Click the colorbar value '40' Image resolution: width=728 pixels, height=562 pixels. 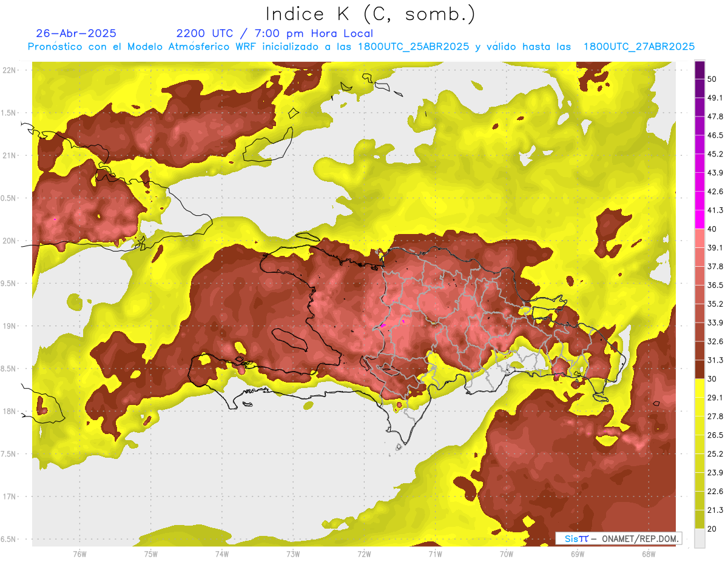tap(713, 229)
